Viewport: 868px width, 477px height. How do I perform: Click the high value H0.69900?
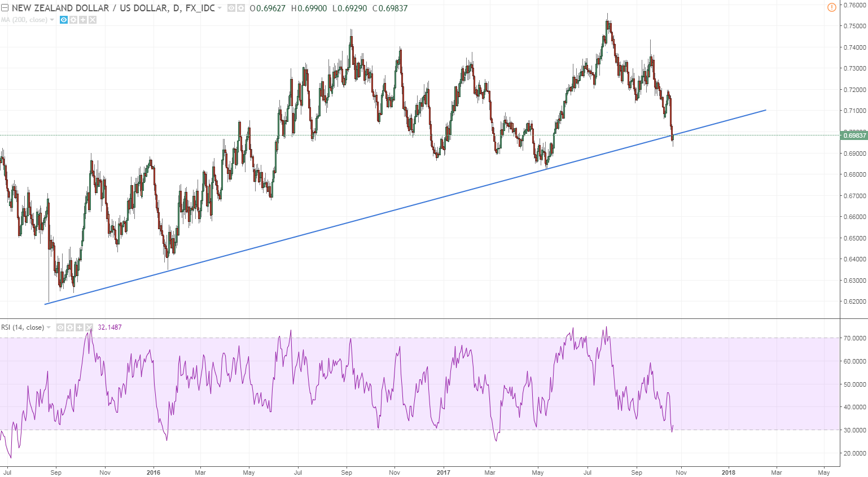click(x=309, y=8)
